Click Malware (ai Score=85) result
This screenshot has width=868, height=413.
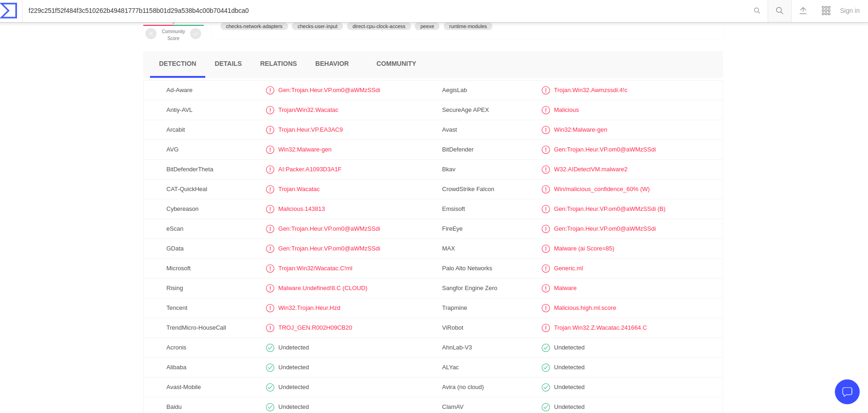point(584,249)
